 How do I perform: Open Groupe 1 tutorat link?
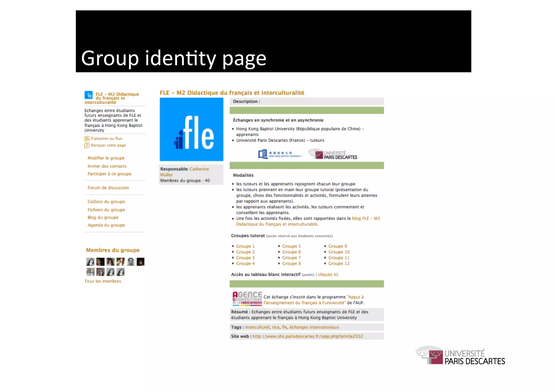pos(245,246)
